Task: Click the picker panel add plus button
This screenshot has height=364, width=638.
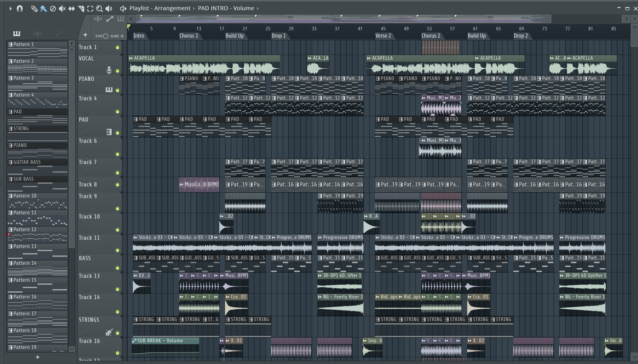Action: click(37, 357)
